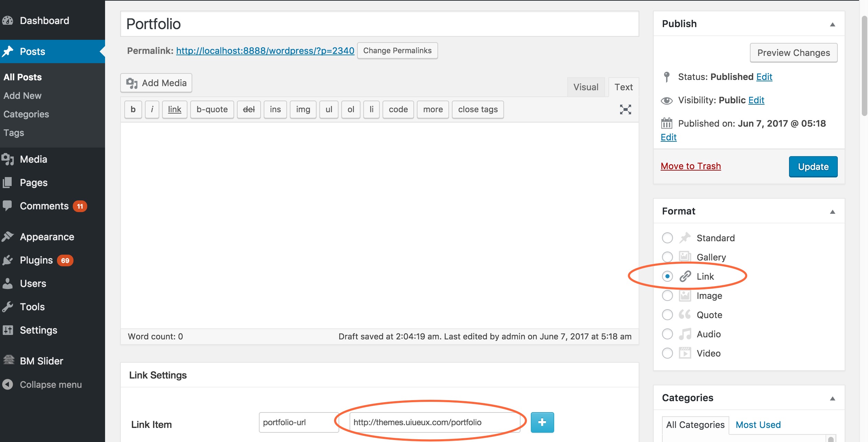Open Move to Trash link

click(690, 166)
